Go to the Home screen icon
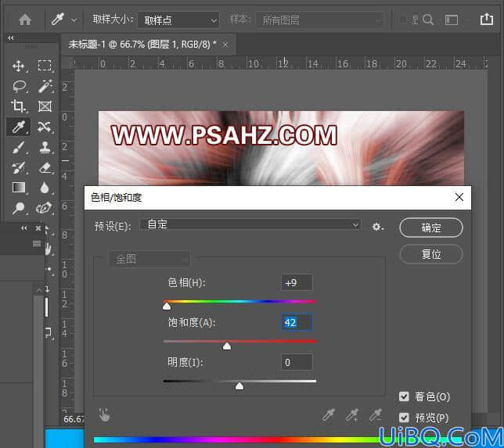504x448 pixels. [x=25, y=20]
